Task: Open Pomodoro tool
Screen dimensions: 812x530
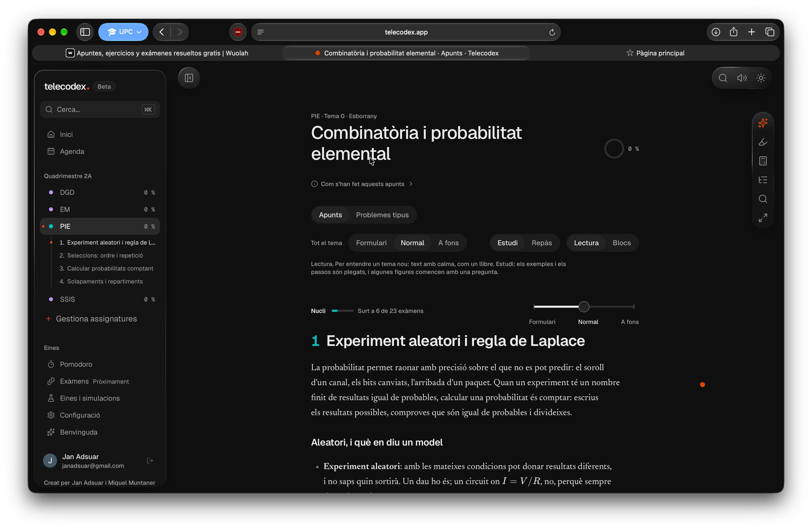Action: (100, 364)
